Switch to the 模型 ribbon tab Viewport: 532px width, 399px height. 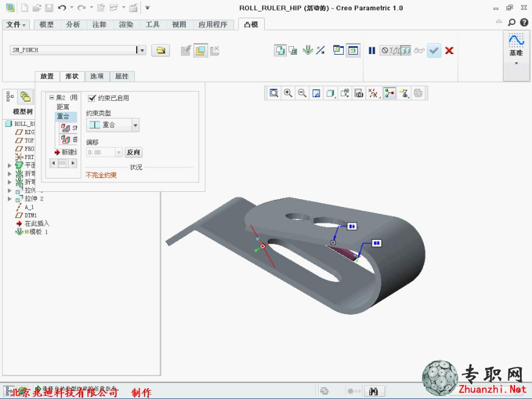47,24
